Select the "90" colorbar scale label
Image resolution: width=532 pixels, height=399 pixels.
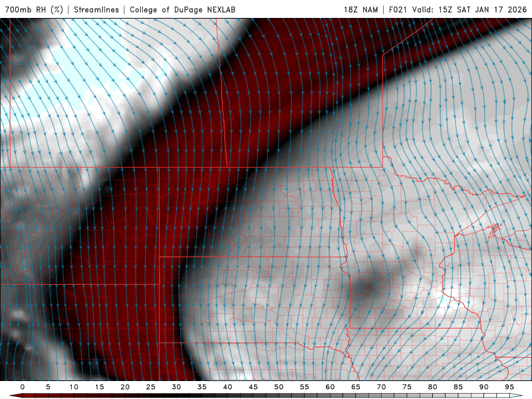(x=483, y=387)
